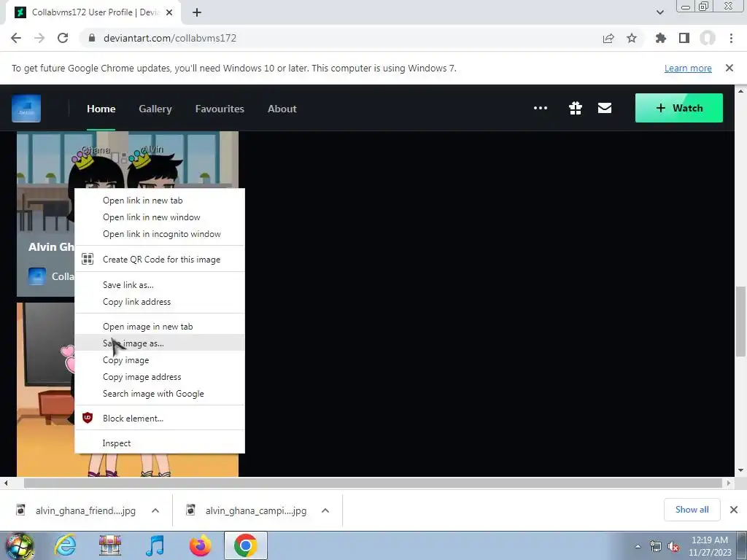747x560 pixels.
Task: Open the colorful store app in taskbar
Action: [110, 545]
